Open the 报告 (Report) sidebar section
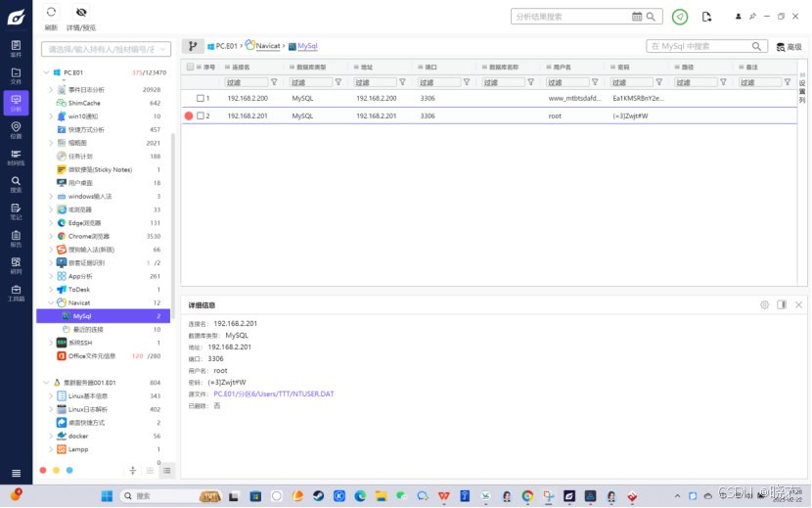Image resolution: width=812 pixels, height=508 pixels. click(x=16, y=239)
